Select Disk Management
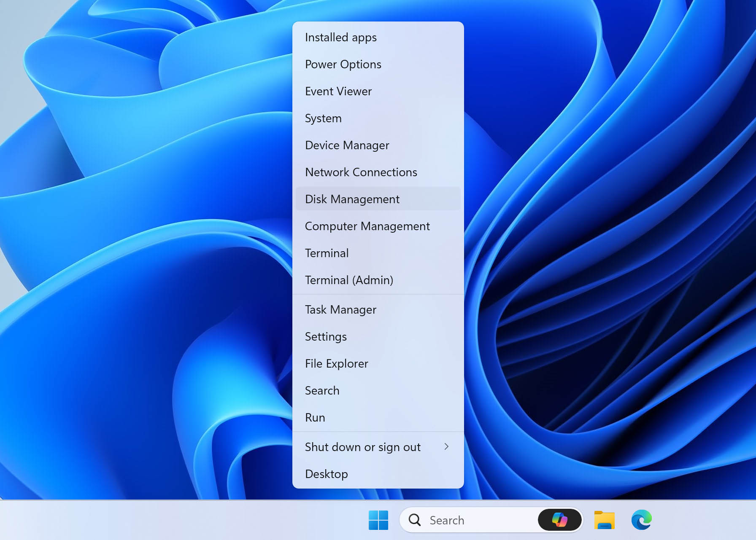The height and width of the screenshot is (540, 756). [352, 199]
